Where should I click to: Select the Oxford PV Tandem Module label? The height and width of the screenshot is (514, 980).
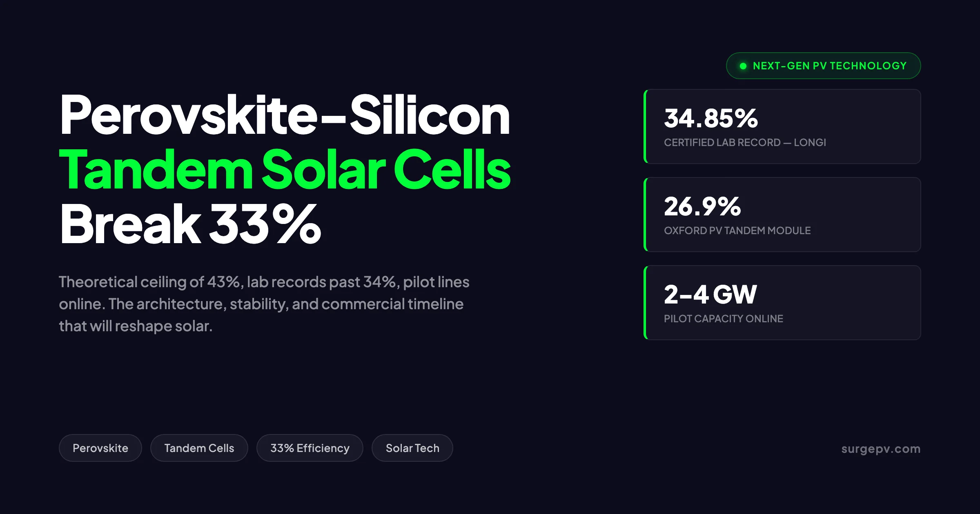pos(737,230)
